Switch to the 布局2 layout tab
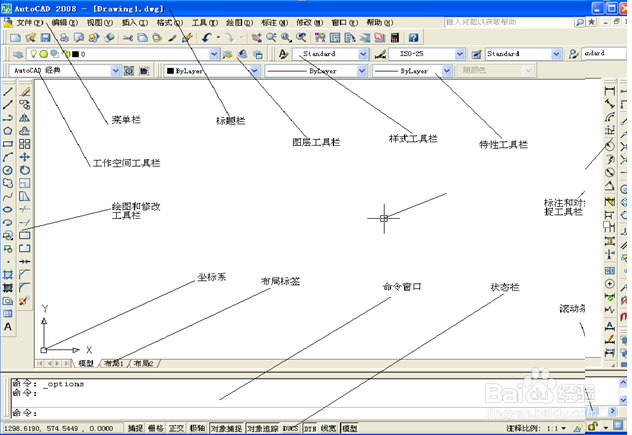Viewport: 632px width, 435px height. [x=143, y=364]
